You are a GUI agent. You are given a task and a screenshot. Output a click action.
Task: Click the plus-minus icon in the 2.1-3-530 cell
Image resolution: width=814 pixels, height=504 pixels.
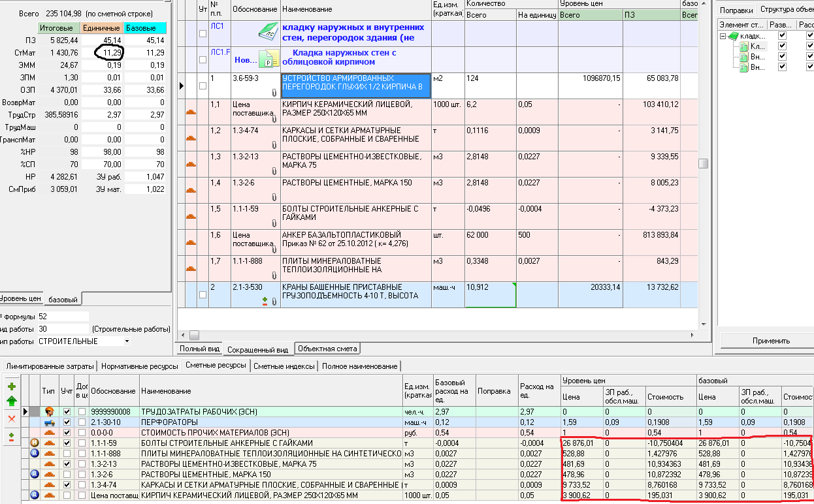point(265,302)
